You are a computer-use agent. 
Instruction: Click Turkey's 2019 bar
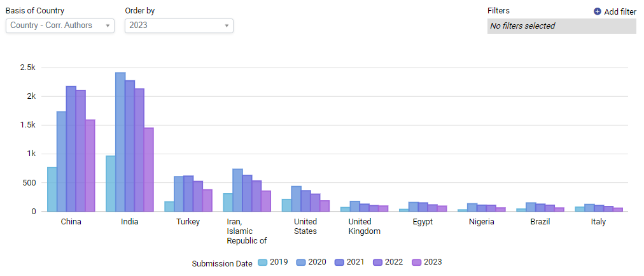point(169,207)
